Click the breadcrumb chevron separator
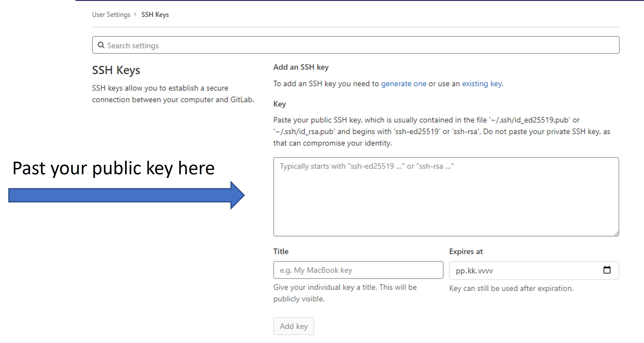 click(x=135, y=14)
